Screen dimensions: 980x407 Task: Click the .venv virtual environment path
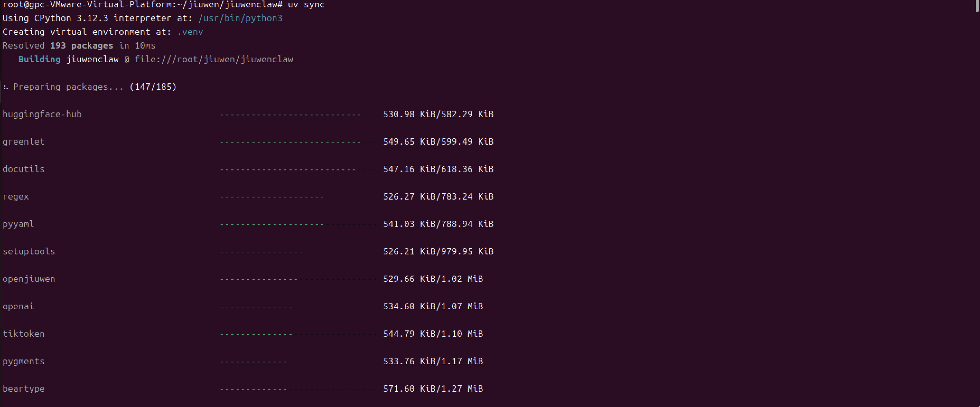190,32
